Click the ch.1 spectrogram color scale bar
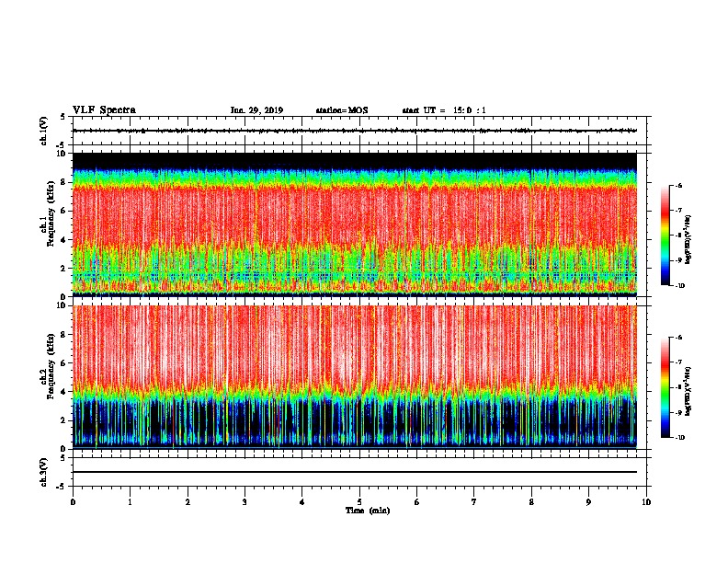The height and width of the screenshot is (563, 728). 665,236
